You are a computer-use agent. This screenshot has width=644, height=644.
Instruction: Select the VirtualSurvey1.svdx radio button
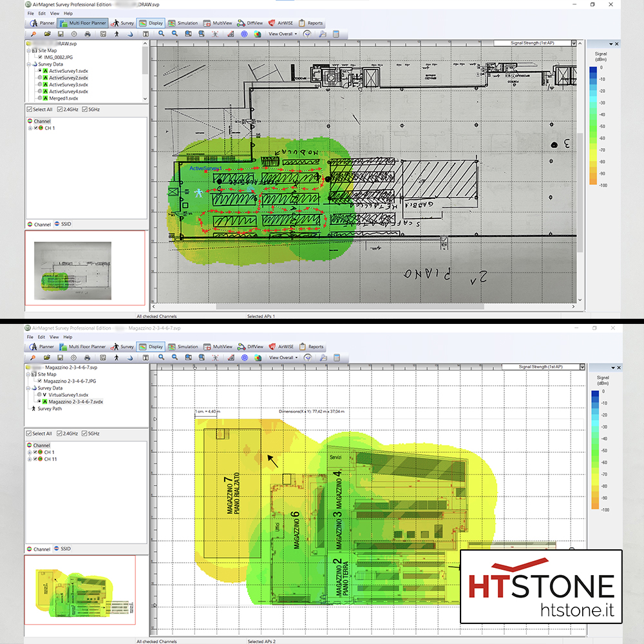(39, 395)
